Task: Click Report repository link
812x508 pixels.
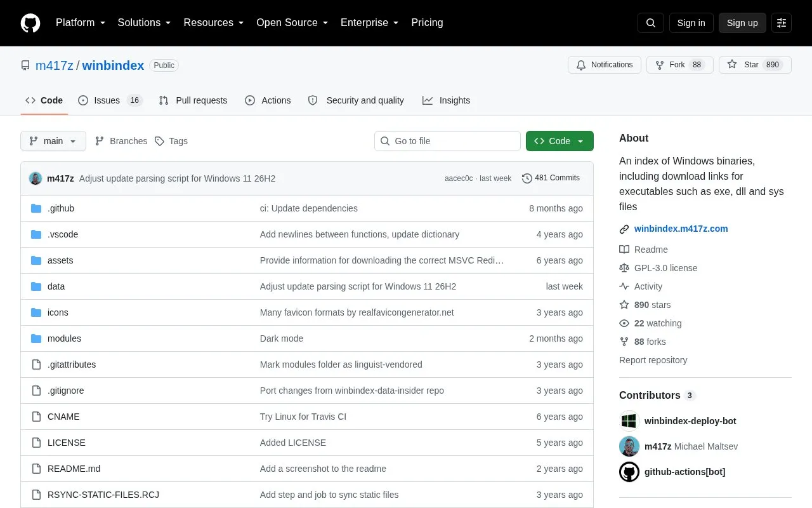Action: click(x=653, y=360)
